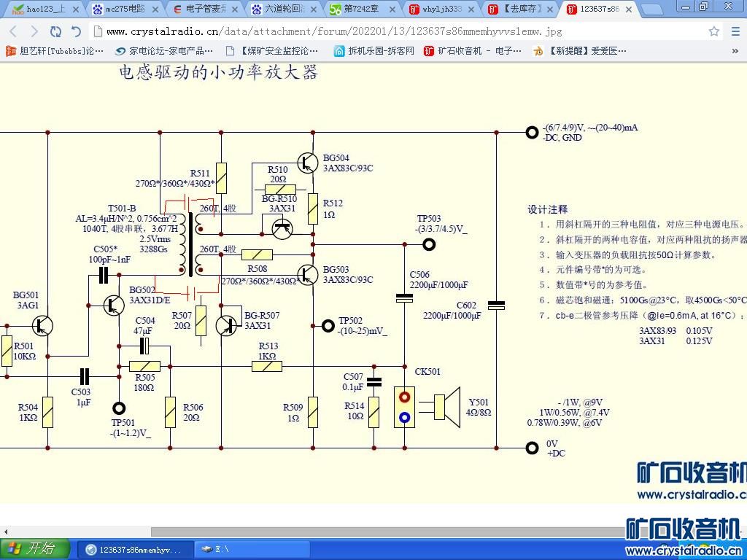
Task: Click the TP501 test point label
Action: [123, 422]
